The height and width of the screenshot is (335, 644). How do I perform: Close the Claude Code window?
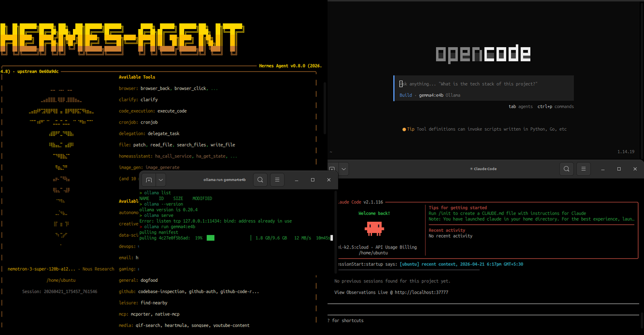tap(634, 169)
